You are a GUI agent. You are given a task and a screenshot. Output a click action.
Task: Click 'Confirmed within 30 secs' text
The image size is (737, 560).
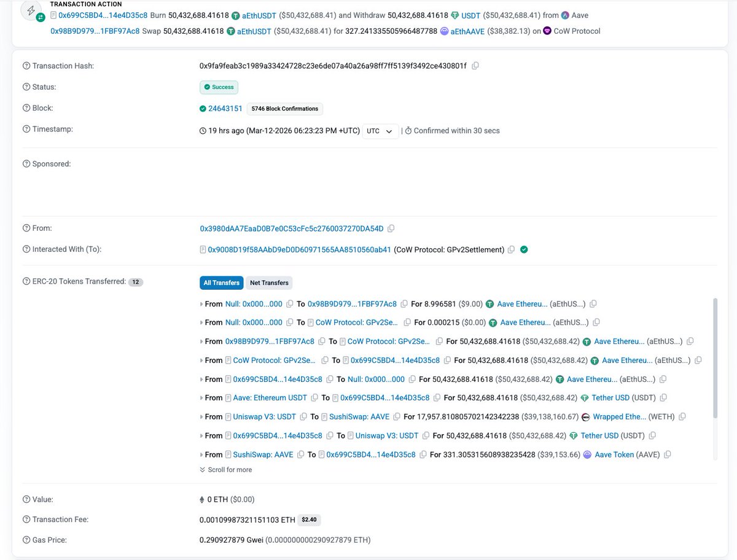(456, 131)
